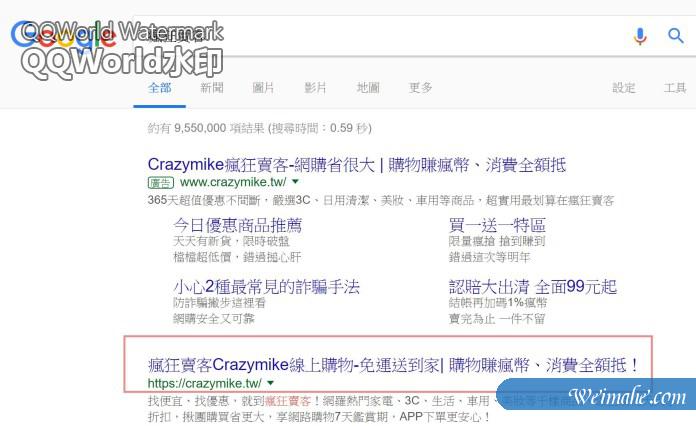The image size is (696, 426).
Task: Open the 設定 menu
Action: [624, 88]
